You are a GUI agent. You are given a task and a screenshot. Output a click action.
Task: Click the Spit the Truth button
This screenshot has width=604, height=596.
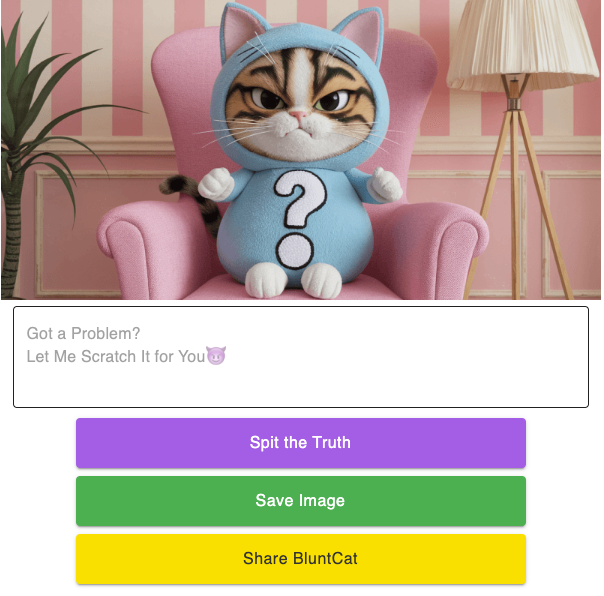[301, 443]
